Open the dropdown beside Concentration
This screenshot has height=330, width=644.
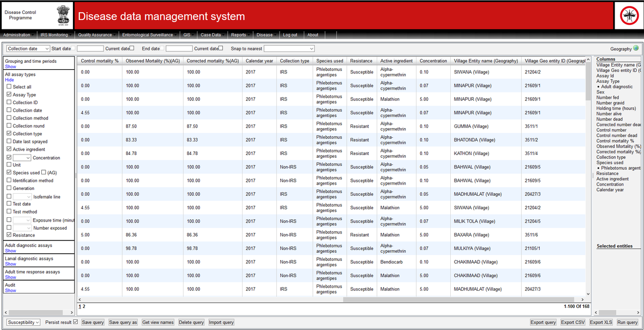pos(22,158)
